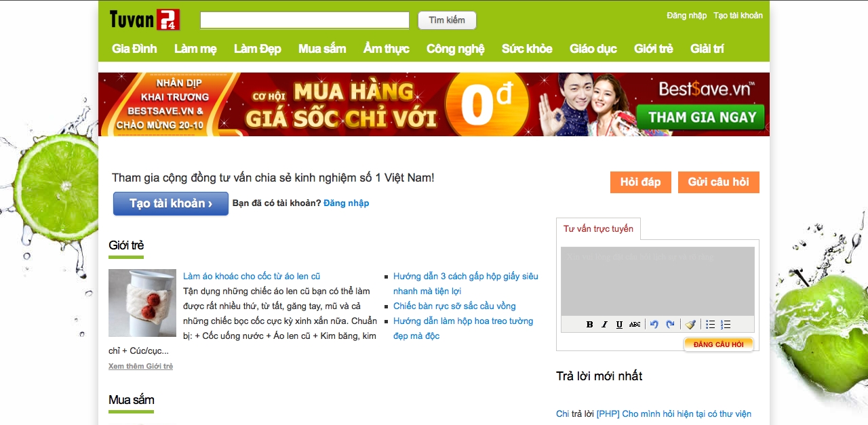This screenshot has height=425, width=868.
Task: Open the Giáo dục category
Action: 593,49
